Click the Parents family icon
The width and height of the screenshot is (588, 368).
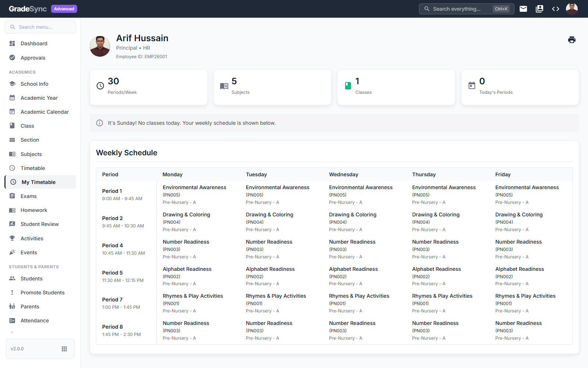click(x=12, y=306)
